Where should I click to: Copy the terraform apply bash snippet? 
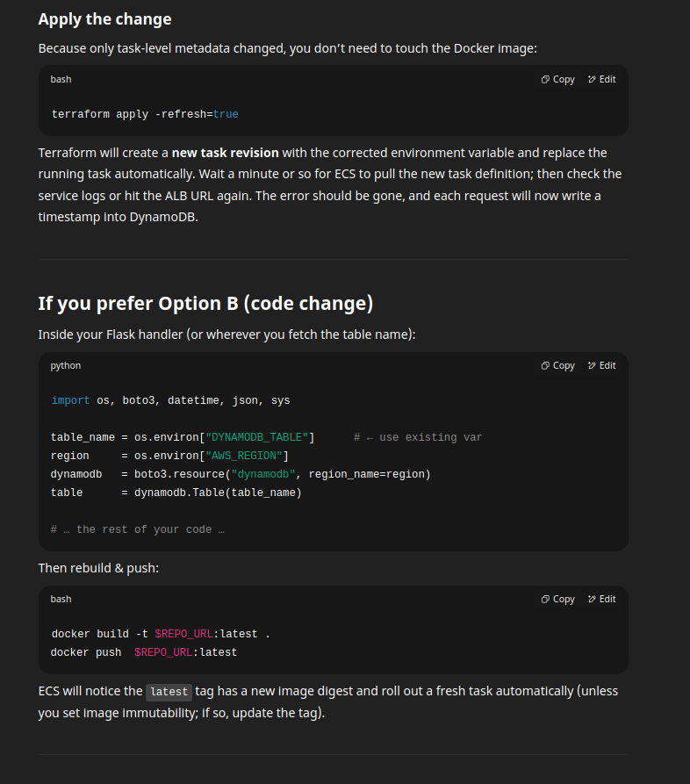pos(558,80)
